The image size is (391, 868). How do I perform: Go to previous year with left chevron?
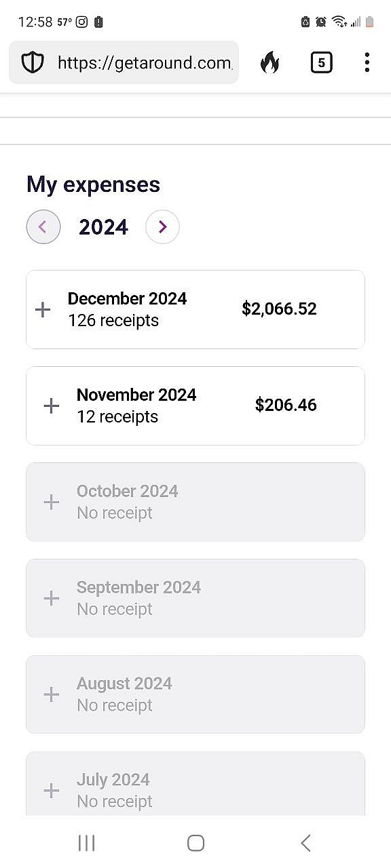(43, 227)
